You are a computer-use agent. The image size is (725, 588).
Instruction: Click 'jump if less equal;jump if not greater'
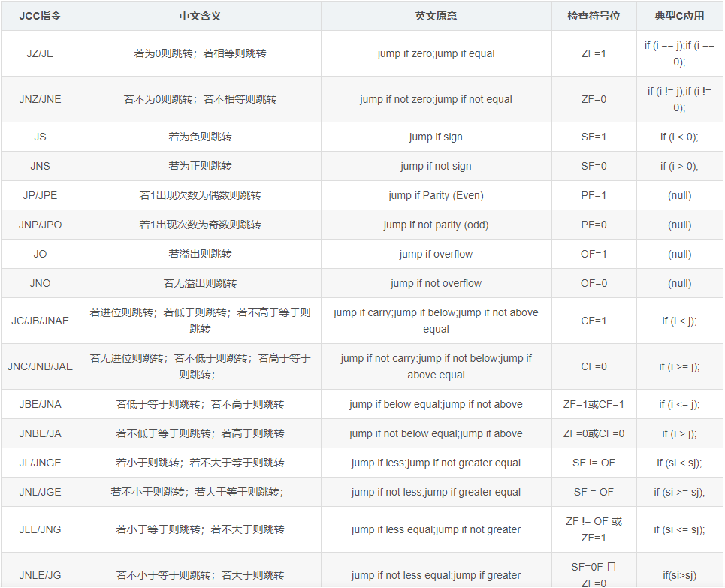coord(436,529)
